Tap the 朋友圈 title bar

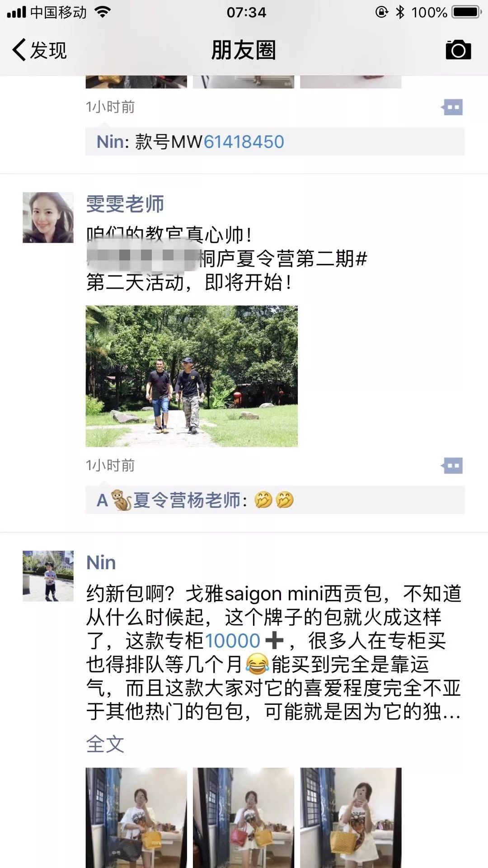tap(244, 50)
